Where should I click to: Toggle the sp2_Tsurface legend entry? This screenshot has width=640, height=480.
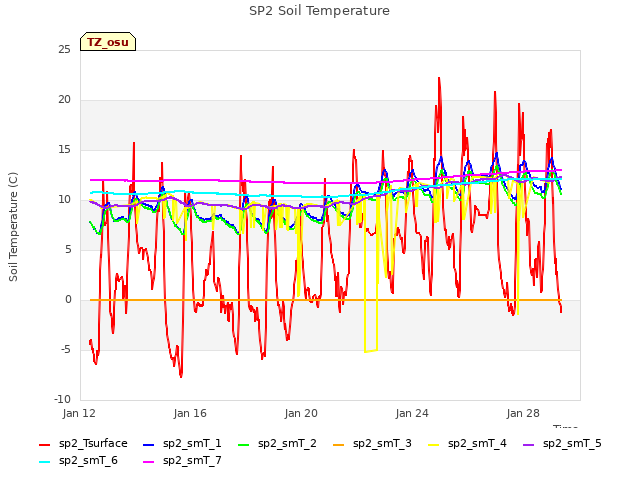pos(83,444)
